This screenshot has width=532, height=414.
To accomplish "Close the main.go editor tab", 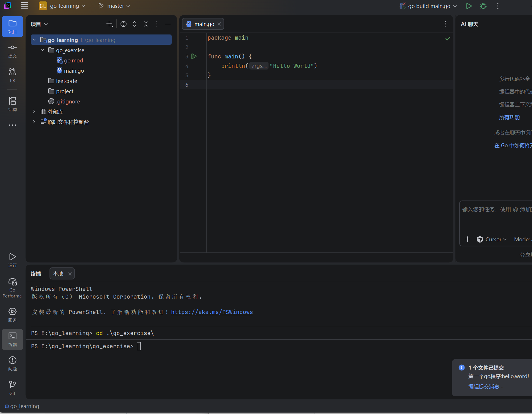I will 219,24.
